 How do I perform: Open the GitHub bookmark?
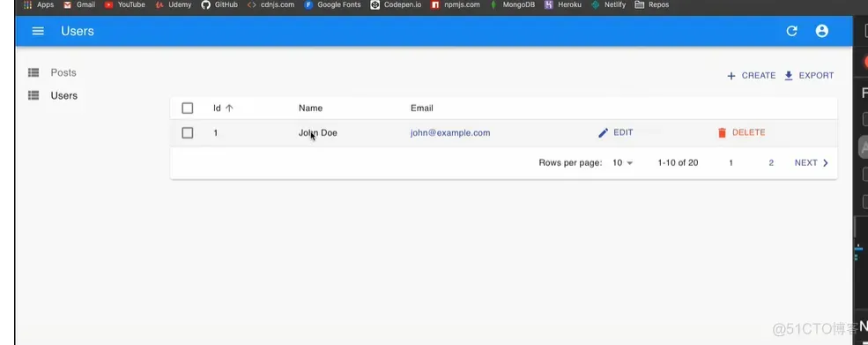(x=219, y=4)
